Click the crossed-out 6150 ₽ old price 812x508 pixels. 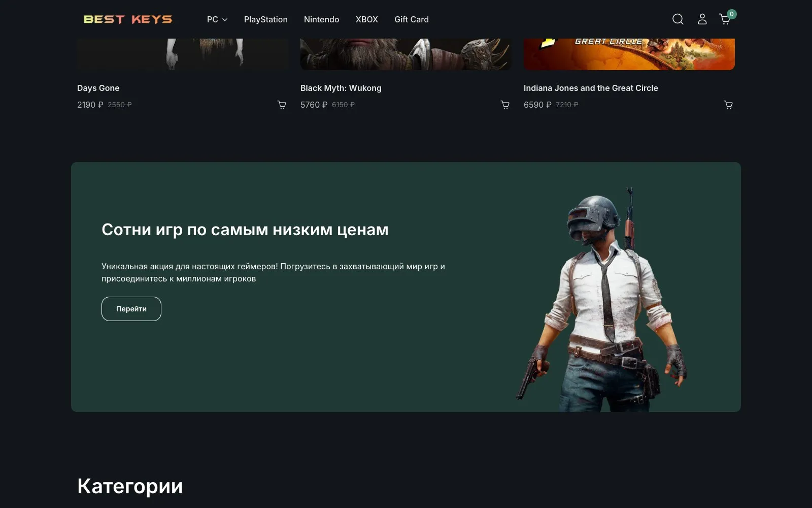pyautogui.click(x=344, y=105)
